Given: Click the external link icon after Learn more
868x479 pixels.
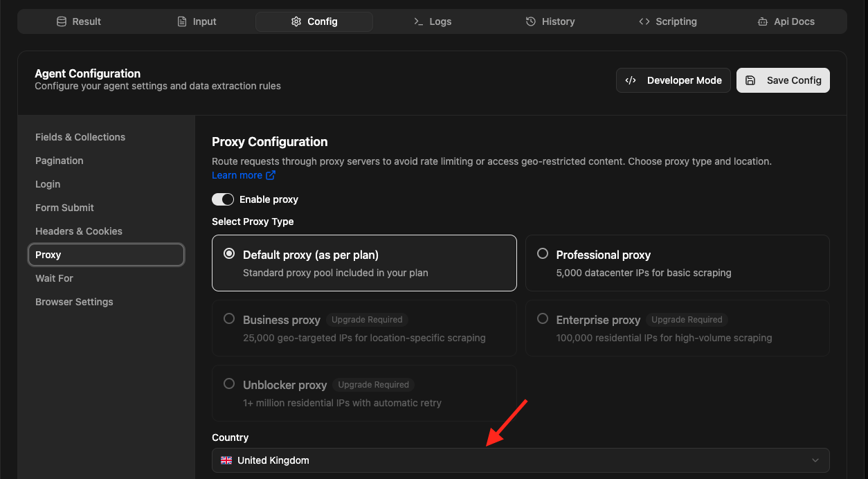Looking at the screenshot, I should tap(271, 175).
